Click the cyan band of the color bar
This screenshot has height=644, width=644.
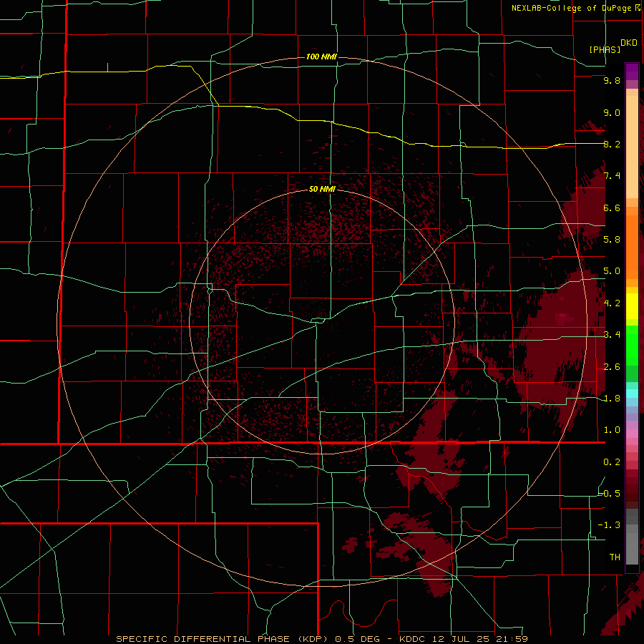(x=632, y=394)
